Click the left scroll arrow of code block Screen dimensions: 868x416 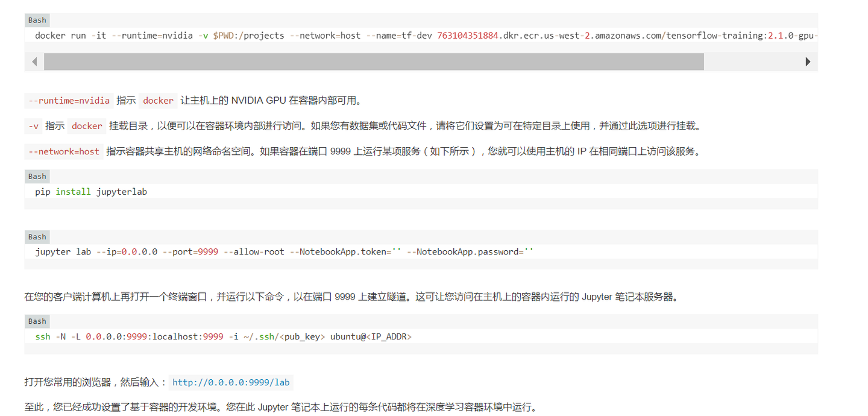(x=34, y=61)
